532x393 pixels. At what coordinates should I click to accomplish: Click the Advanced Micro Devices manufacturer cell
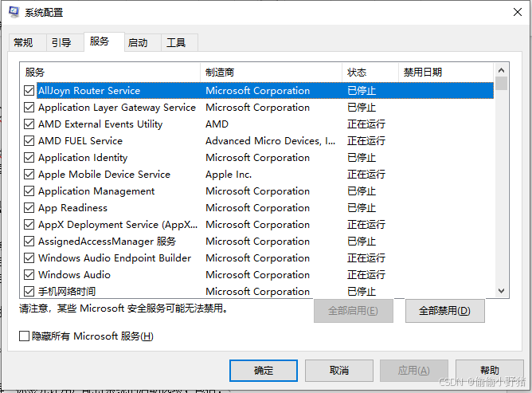[x=271, y=141]
